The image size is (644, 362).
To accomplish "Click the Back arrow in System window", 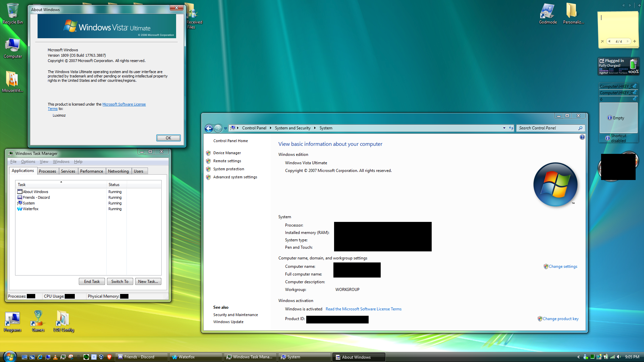I will click(209, 128).
